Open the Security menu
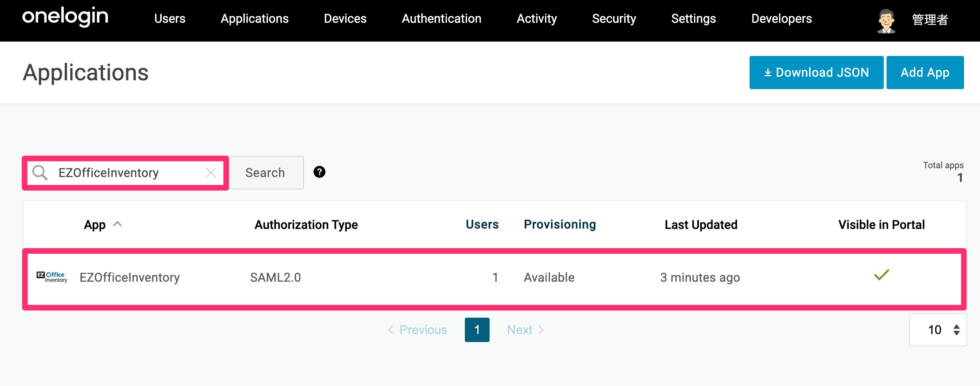 pos(614,19)
